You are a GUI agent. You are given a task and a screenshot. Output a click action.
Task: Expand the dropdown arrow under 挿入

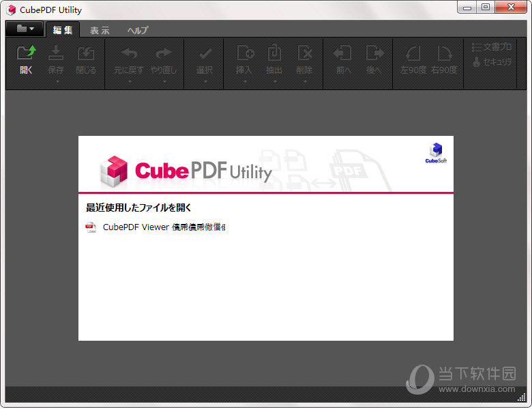click(x=245, y=81)
